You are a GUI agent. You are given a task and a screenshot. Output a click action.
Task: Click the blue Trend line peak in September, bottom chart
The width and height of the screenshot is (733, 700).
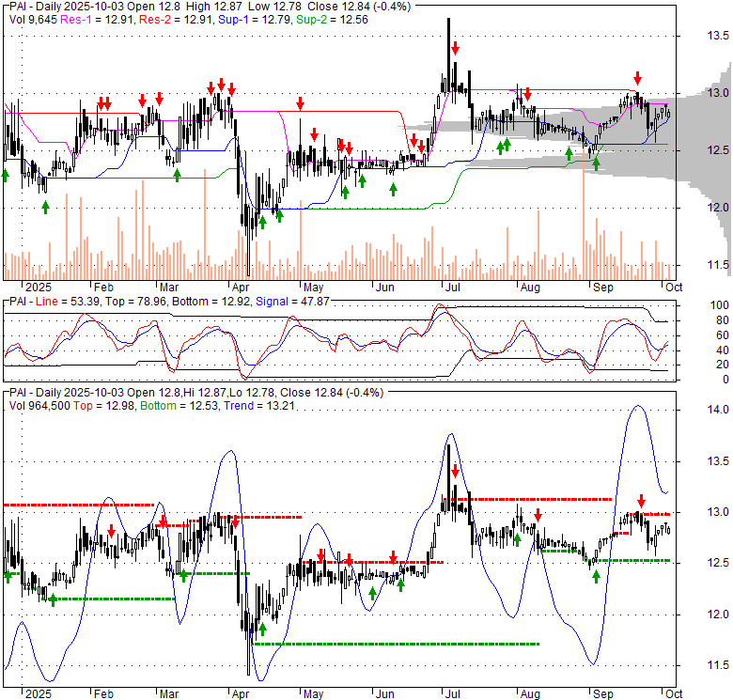point(638,407)
